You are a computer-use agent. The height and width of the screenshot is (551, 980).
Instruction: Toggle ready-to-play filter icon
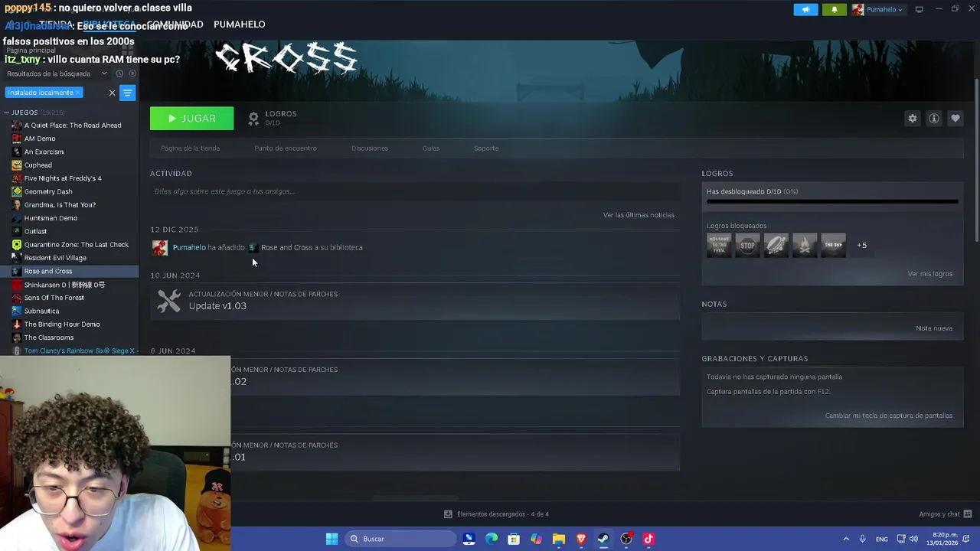coord(132,73)
